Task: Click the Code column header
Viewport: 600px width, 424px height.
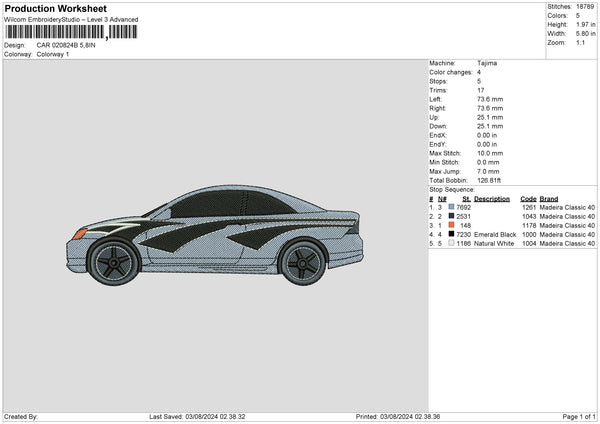Action: pos(528,198)
